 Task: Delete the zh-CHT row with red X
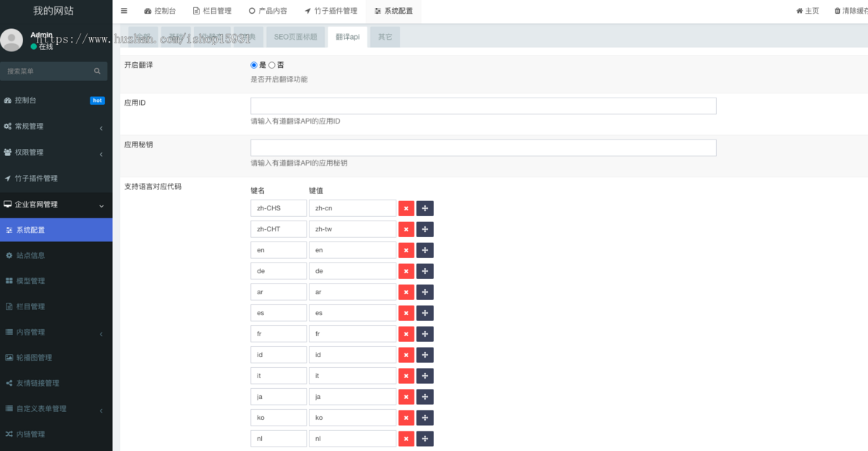point(407,229)
